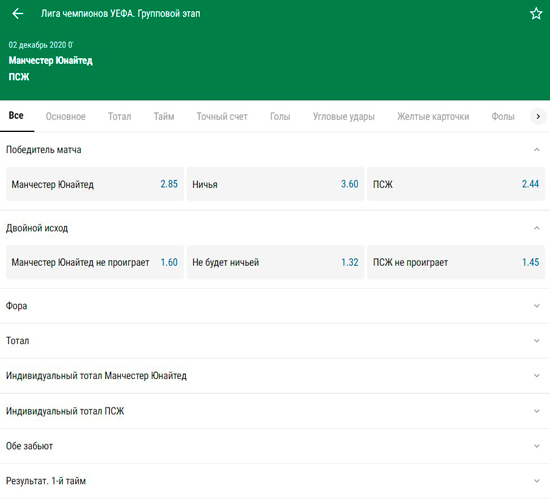Select Не будет ничьей at 1.32

pos(275,262)
